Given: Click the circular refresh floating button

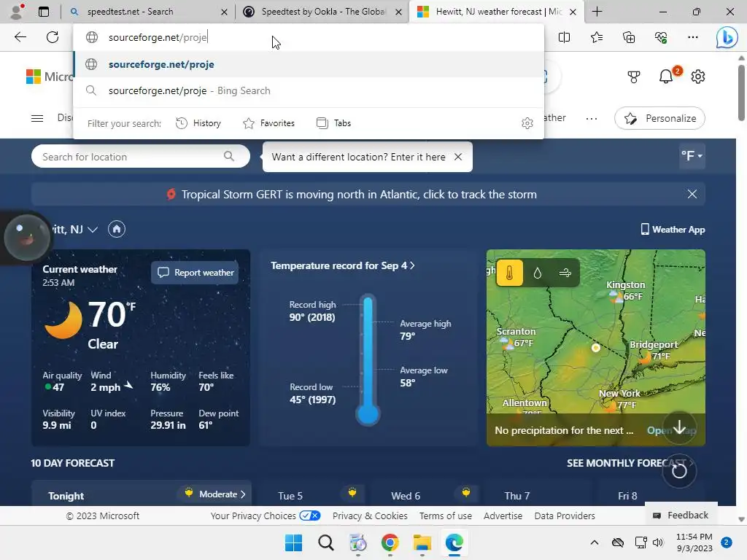Looking at the screenshot, I should (x=679, y=471).
